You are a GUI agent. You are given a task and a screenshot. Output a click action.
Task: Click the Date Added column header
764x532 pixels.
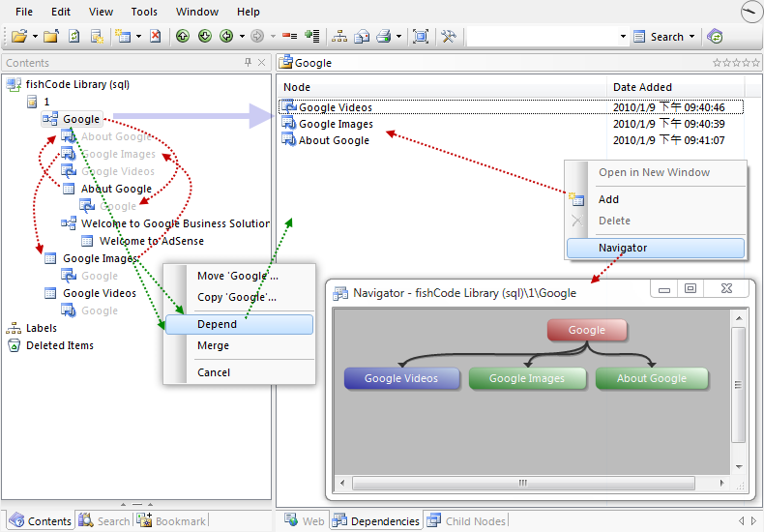pyautogui.click(x=675, y=87)
